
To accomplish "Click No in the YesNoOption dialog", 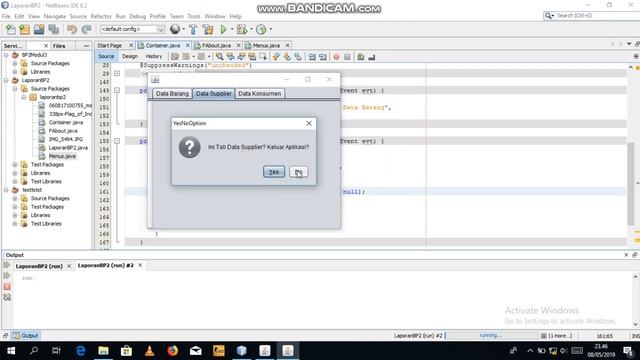I will [x=298, y=172].
